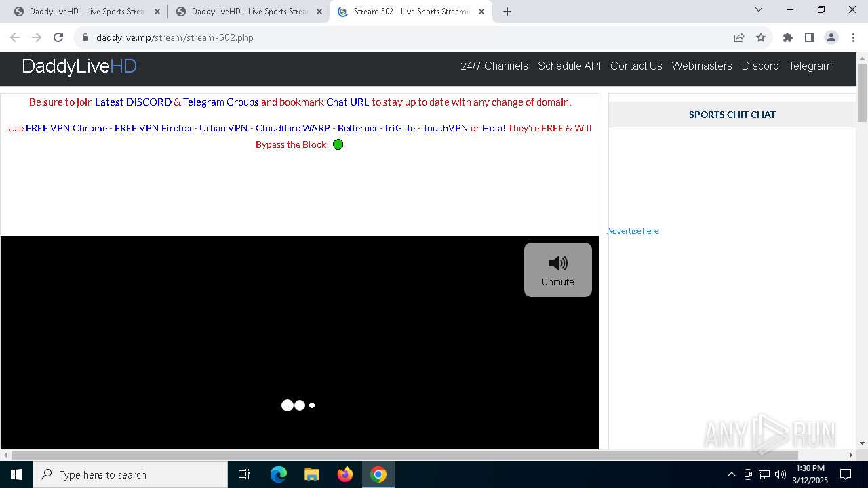868x488 pixels.
Task: Close the Stream 502 tab
Action: (x=481, y=12)
